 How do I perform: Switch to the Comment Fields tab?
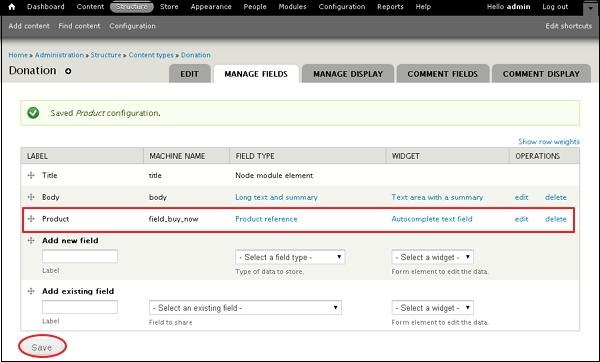pyautogui.click(x=443, y=74)
